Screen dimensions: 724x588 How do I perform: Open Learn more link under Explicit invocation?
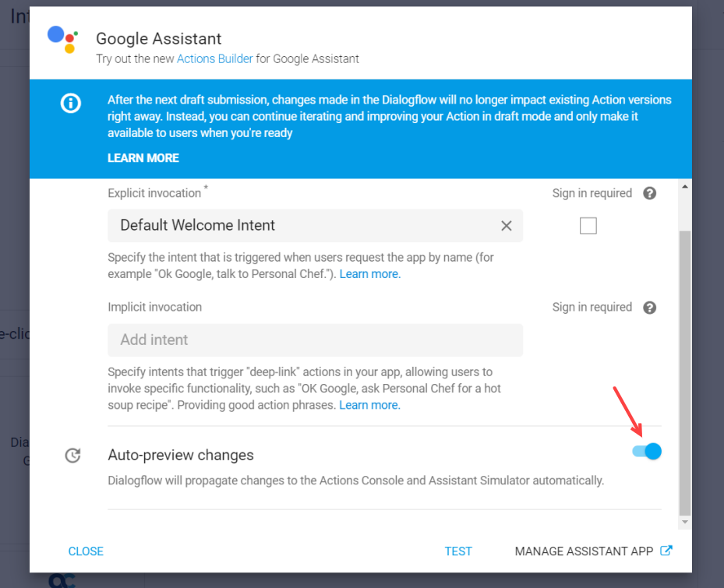tap(370, 274)
